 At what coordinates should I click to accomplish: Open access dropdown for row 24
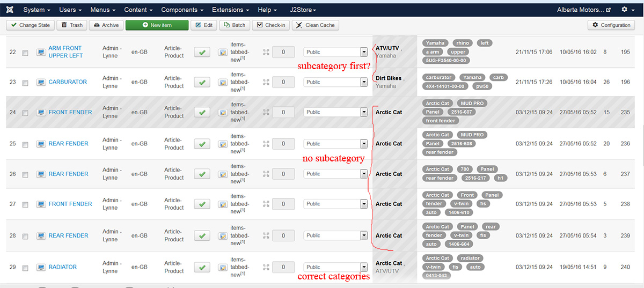336,112
